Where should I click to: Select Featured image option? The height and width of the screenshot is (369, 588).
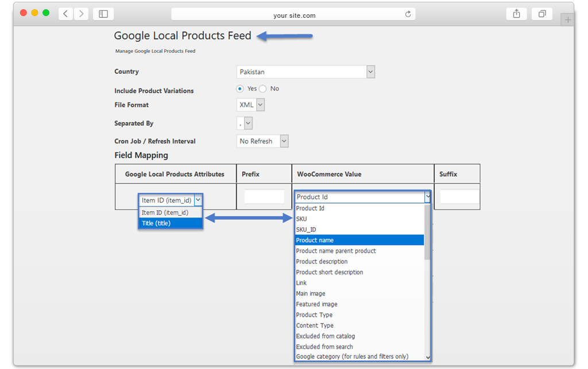(x=359, y=304)
